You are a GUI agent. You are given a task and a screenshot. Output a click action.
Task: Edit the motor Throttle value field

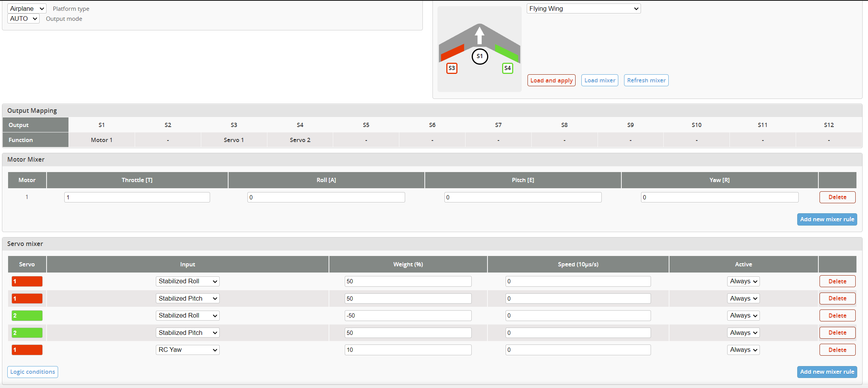pos(137,197)
